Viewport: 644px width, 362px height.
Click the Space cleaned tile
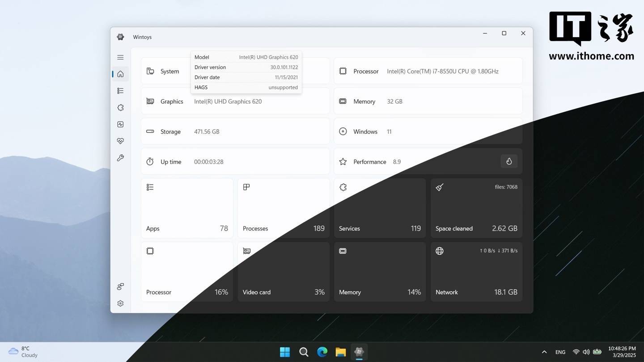coord(476,208)
